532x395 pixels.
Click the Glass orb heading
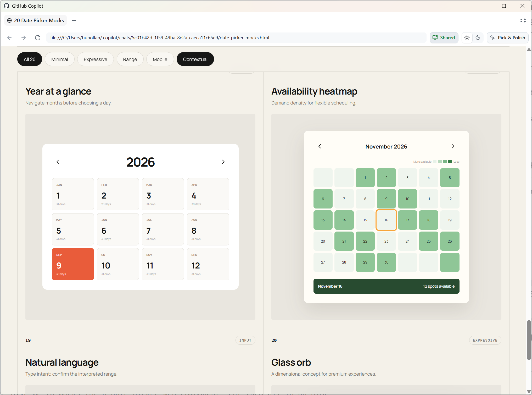291,363
